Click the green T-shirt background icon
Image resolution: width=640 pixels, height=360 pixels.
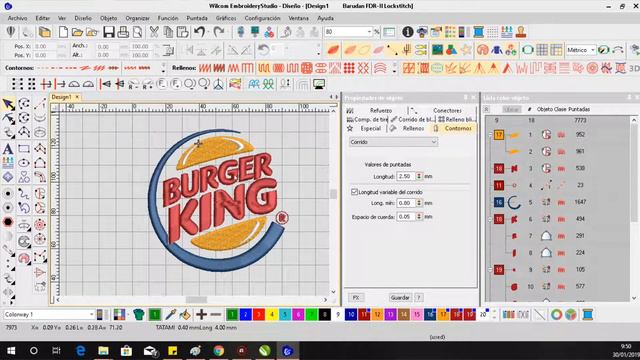(x=139, y=314)
